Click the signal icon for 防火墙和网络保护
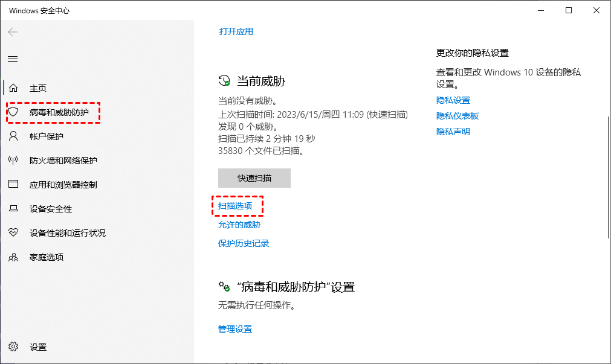611x364 pixels. pos(13,161)
